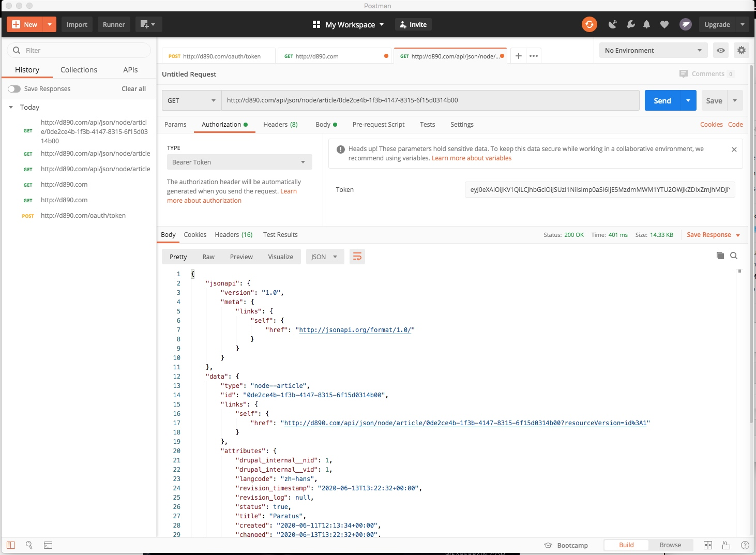Click the Bootcamp icon button
The height and width of the screenshot is (555, 756).
click(566, 545)
